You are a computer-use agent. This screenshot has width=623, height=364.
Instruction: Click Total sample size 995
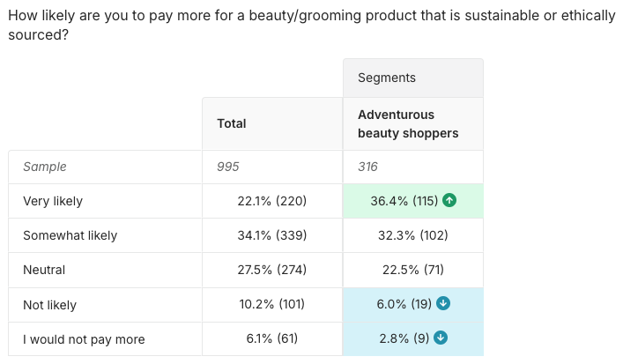coord(228,167)
